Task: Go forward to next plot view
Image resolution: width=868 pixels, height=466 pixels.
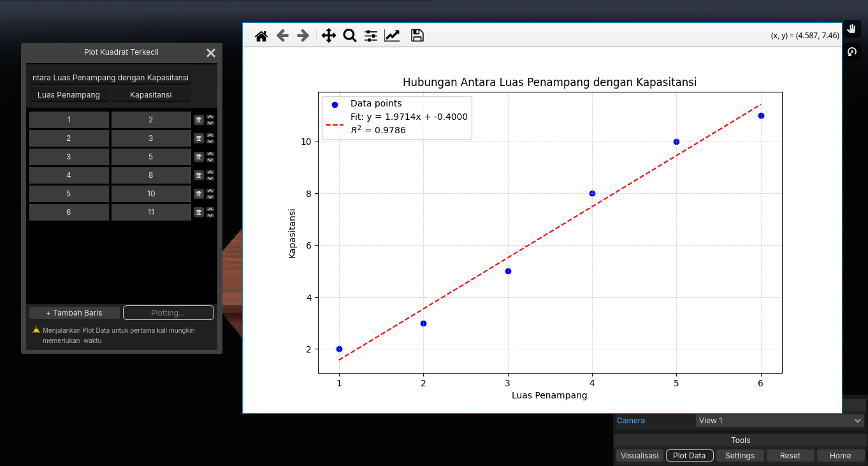Action: click(x=303, y=36)
